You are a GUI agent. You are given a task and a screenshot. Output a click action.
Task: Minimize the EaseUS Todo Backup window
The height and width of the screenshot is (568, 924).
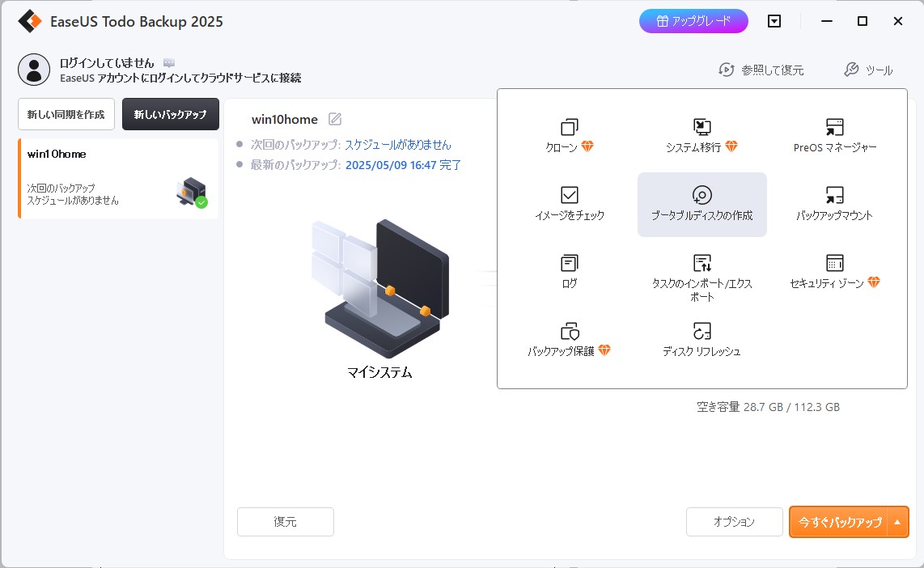[827, 21]
